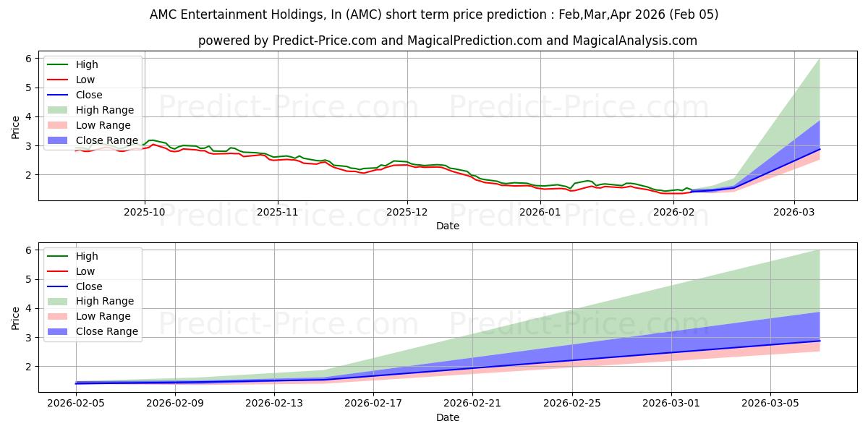The width and height of the screenshot is (868, 434).
Task: Click the green High line marker in top legend
Action: pos(60,64)
